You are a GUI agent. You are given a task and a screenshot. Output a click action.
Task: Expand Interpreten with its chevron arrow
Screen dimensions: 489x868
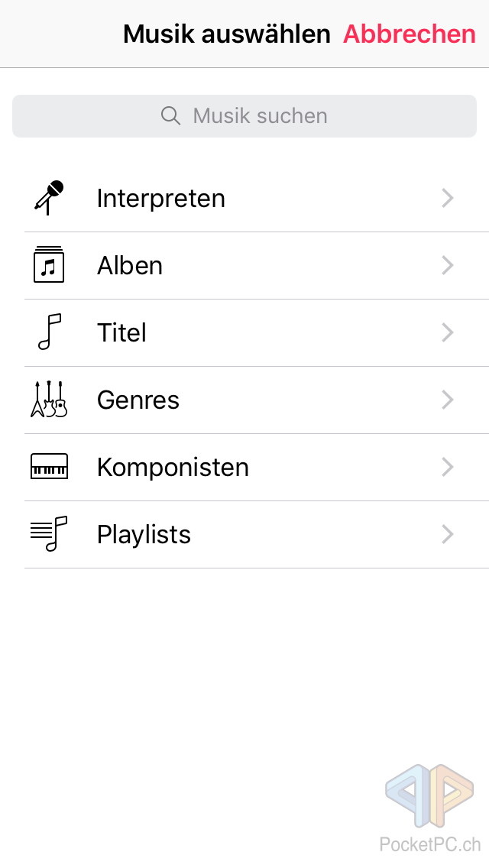[448, 199]
